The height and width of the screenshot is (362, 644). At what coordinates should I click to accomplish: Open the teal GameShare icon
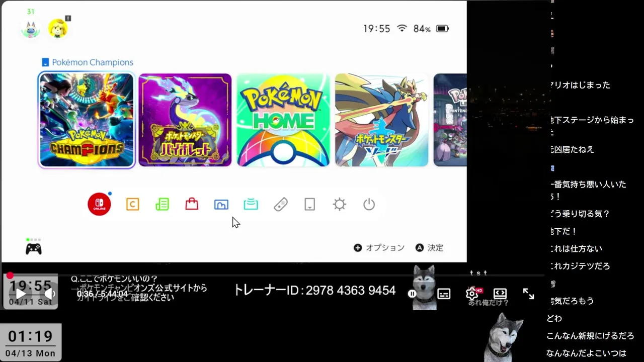point(251,204)
